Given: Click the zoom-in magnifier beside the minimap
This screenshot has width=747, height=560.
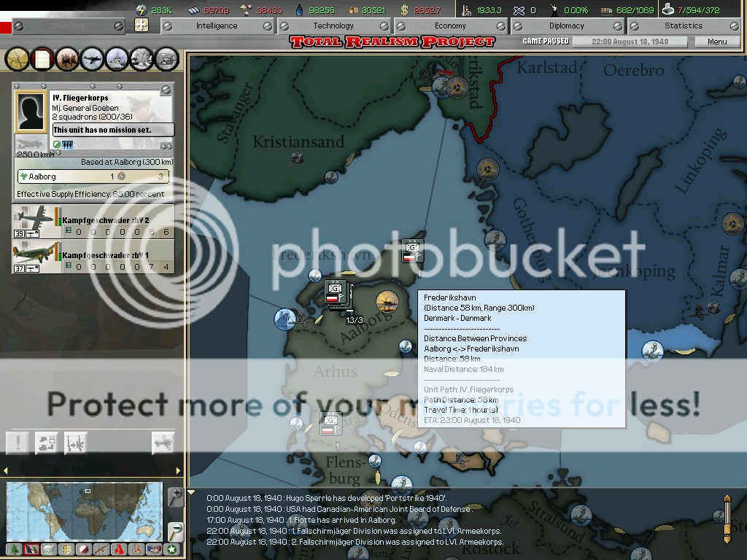Looking at the screenshot, I should click(x=175, y=498).
